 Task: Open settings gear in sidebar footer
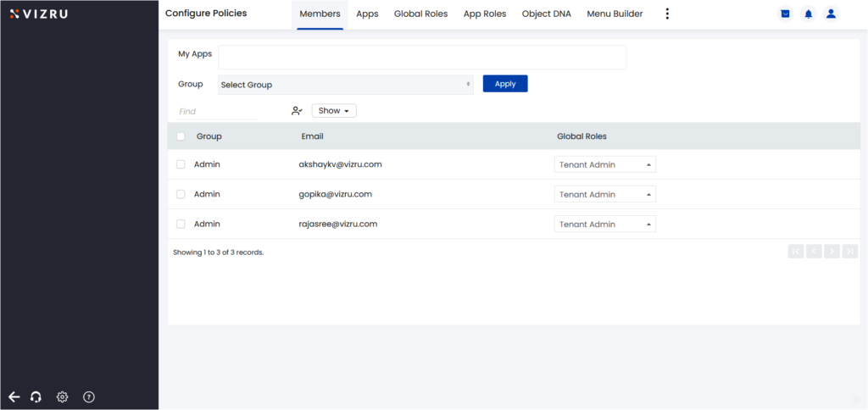tap(62, 396)
